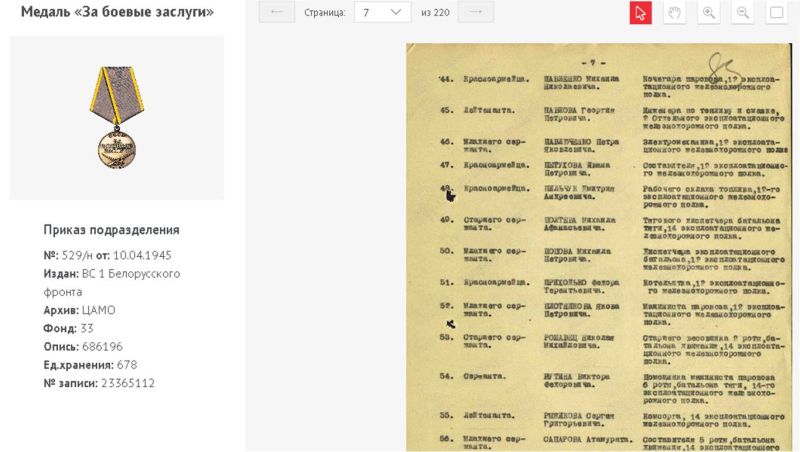Go to the next page arrow
Image resolution: width=800 pixels, height=452 pixels.
476,12
